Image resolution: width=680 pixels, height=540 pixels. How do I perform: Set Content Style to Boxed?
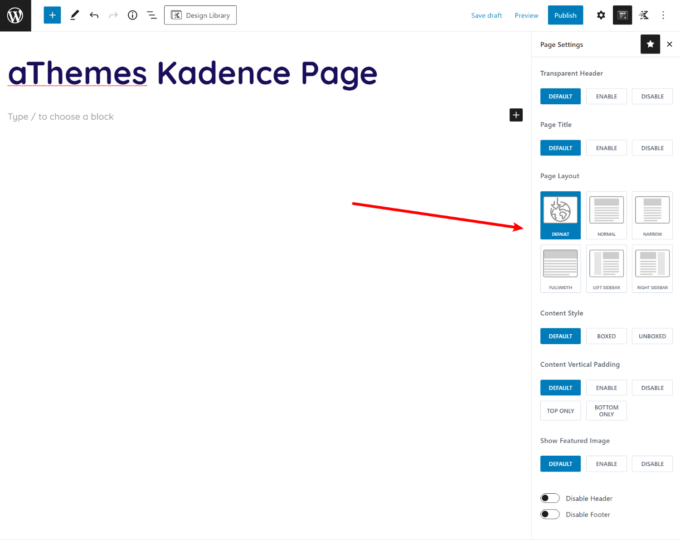tap(606, 336)
